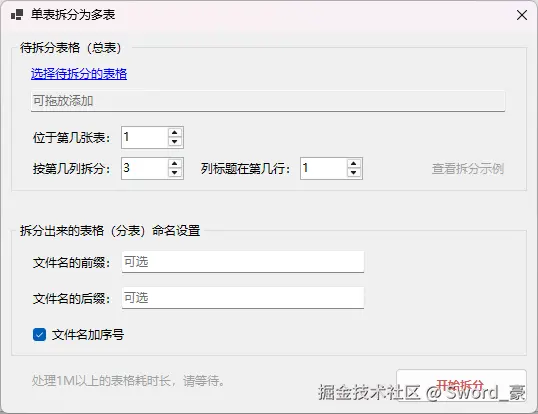
Task: Click the 列标题在第几行 label
Action: coord(245,168)
